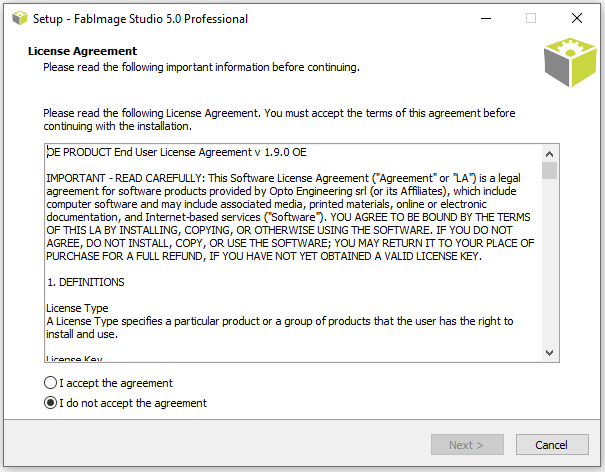
Task: Select "I accept the agreement" radio button
Action: [51, 383]
